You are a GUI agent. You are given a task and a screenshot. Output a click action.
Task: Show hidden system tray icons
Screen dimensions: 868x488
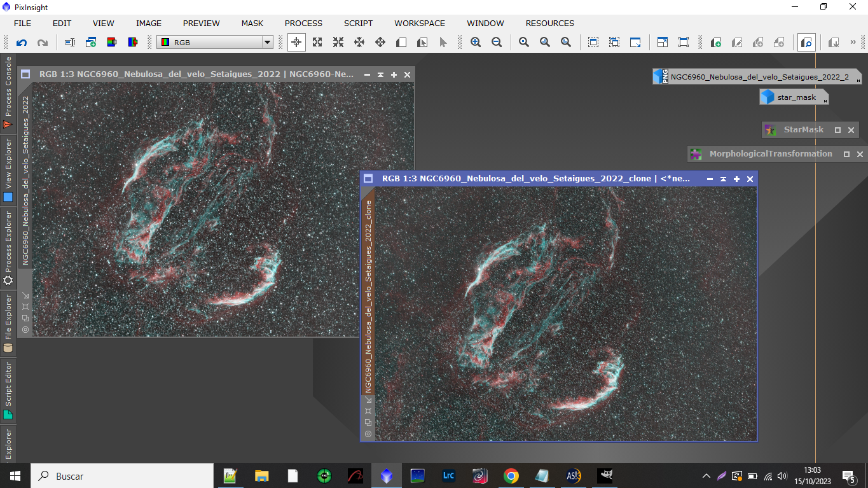pos(706,476)
